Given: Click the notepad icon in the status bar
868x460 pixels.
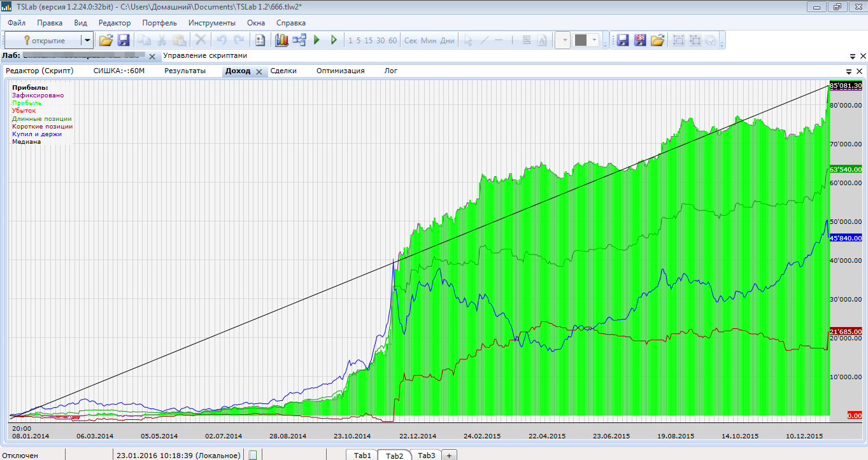Looking at the screenshot, I should [x=253, y=455].
